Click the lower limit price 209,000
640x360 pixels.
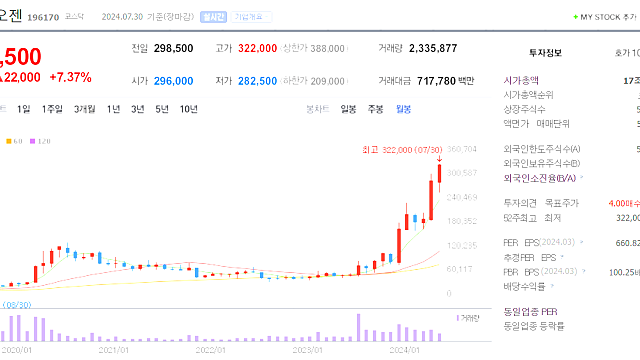tap(327, 81)
